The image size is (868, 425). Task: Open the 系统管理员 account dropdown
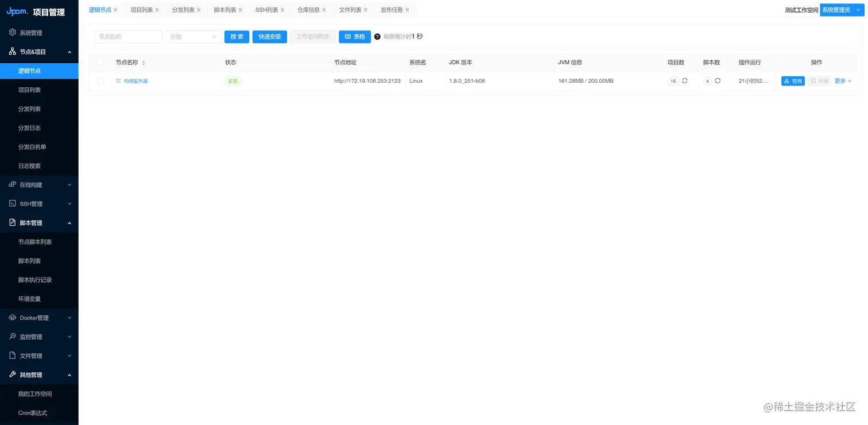pyautogui.click(x=840, y=10)
